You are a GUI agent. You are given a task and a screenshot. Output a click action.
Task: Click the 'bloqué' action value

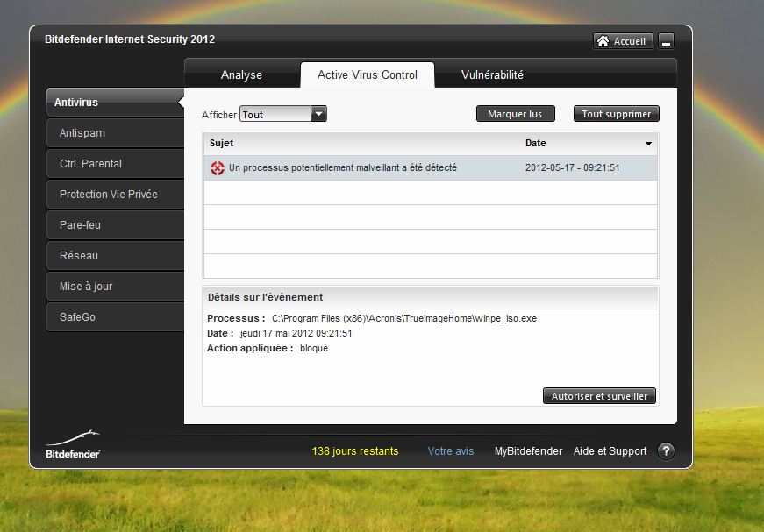314,349
